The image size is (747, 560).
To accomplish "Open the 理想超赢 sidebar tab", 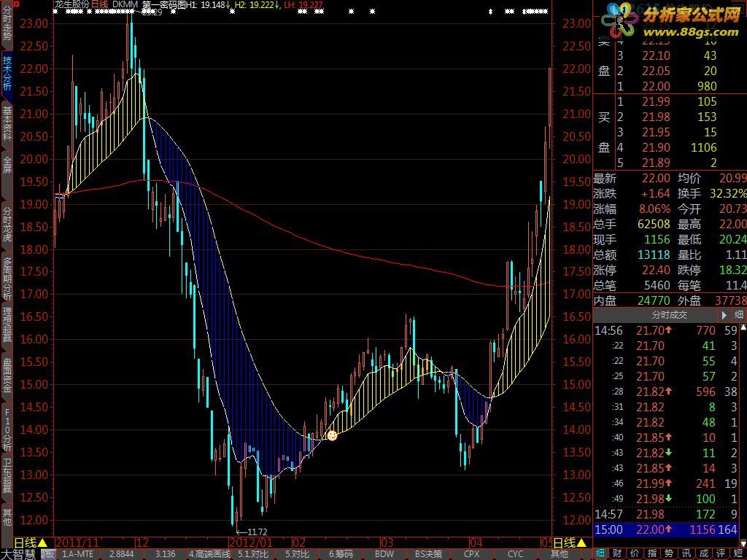I will [7, 324].
